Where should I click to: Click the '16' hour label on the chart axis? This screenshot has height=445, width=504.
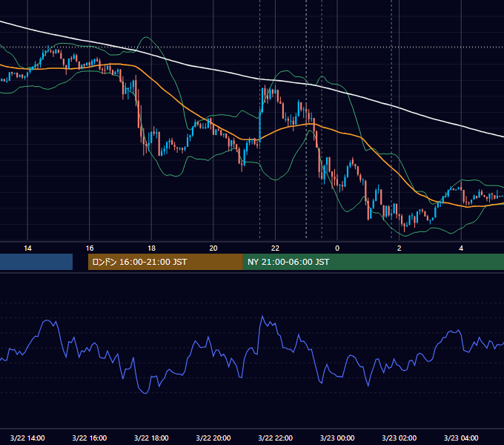click(90, 248)
